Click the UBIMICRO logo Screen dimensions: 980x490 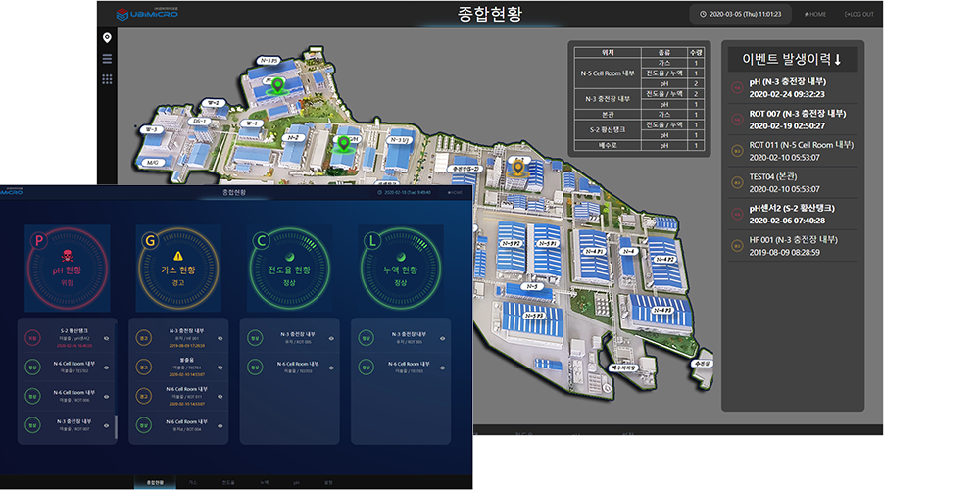point(147,14)
